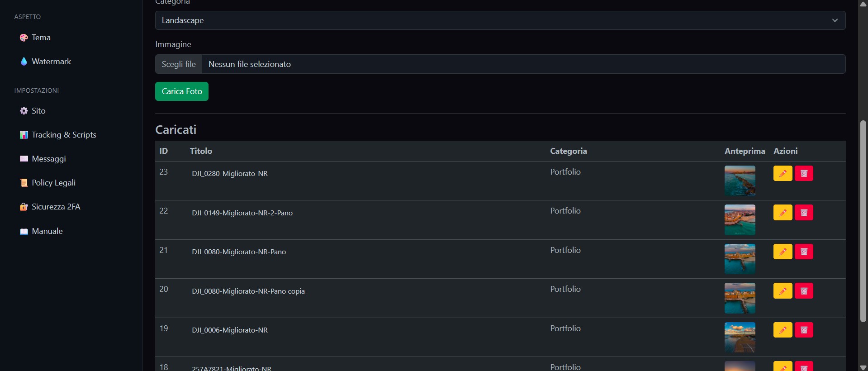The width and height of the screenshot is (868, 371).
Task: Click the Titolo column header
Action: coord(201,151)
